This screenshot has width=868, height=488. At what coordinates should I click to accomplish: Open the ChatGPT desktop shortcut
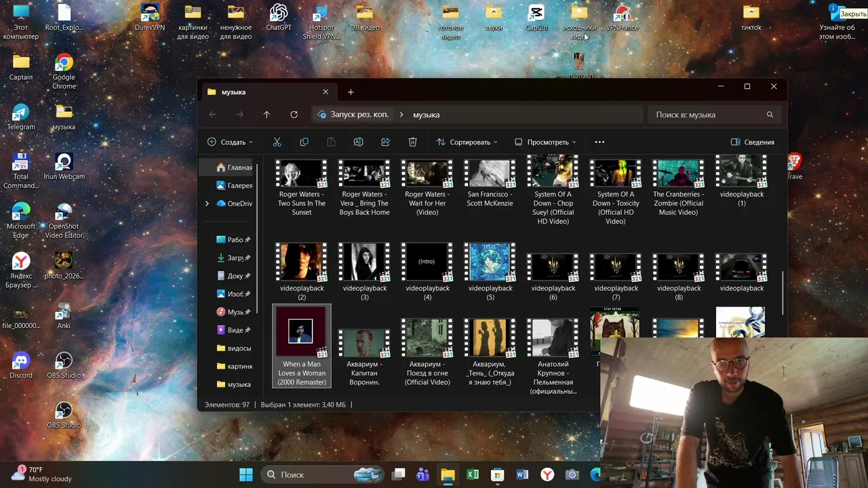pyautogui.click(x=279, y=18)
